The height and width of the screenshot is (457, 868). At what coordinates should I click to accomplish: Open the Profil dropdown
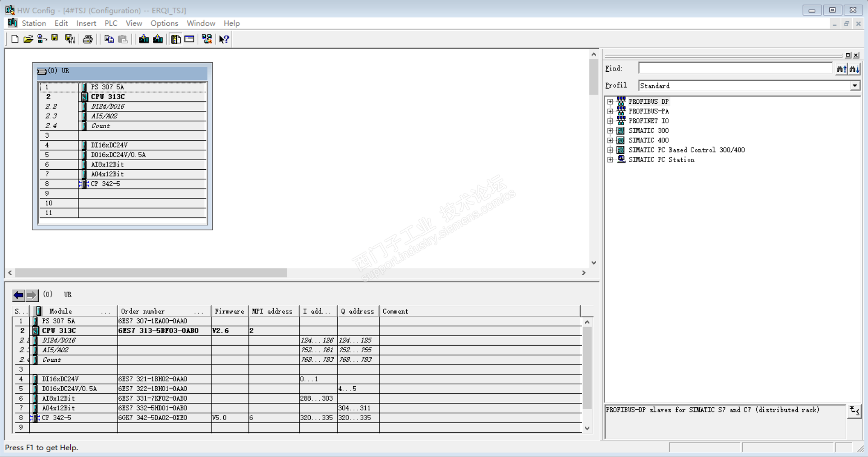tap(855, 86)
